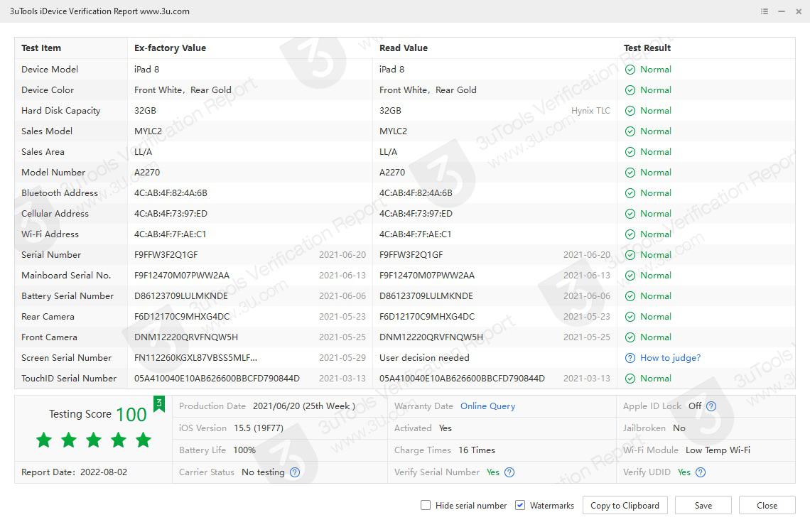
Task: Minimize the verification report window
Action: tap(782, 11)
